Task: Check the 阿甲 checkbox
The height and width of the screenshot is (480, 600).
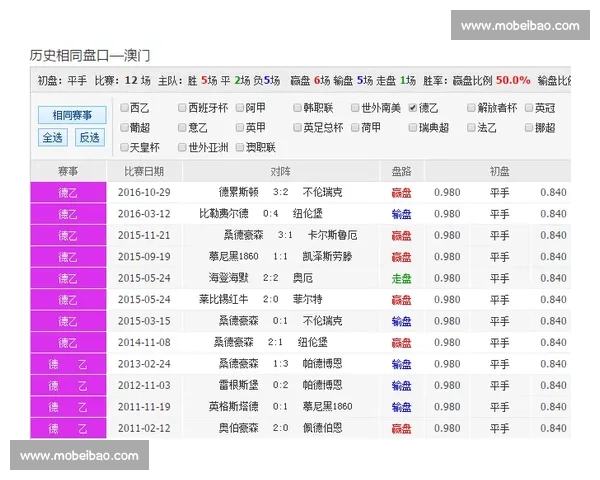Action: [240, 108]
